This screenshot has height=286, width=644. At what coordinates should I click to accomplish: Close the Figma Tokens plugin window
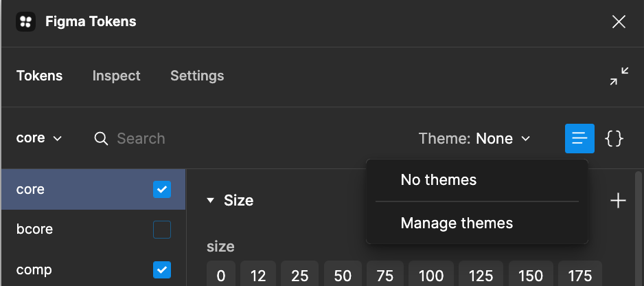(619, 22)
